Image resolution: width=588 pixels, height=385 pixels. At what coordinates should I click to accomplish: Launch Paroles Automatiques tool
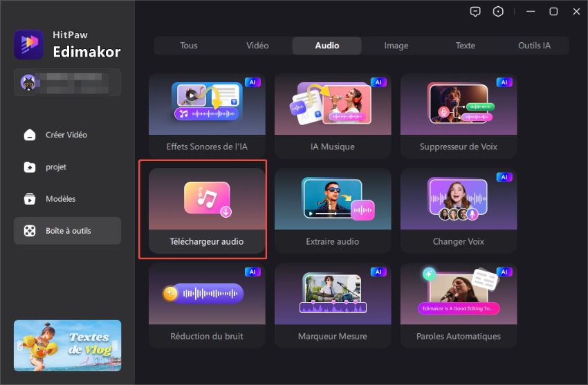[458, 305]
